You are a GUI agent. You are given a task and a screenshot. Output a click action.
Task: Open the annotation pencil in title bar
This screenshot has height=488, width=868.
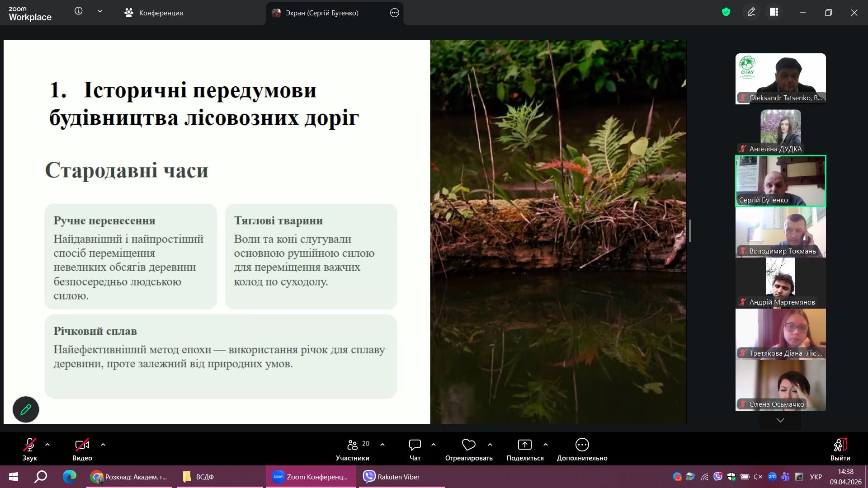(x=751, y=12)
